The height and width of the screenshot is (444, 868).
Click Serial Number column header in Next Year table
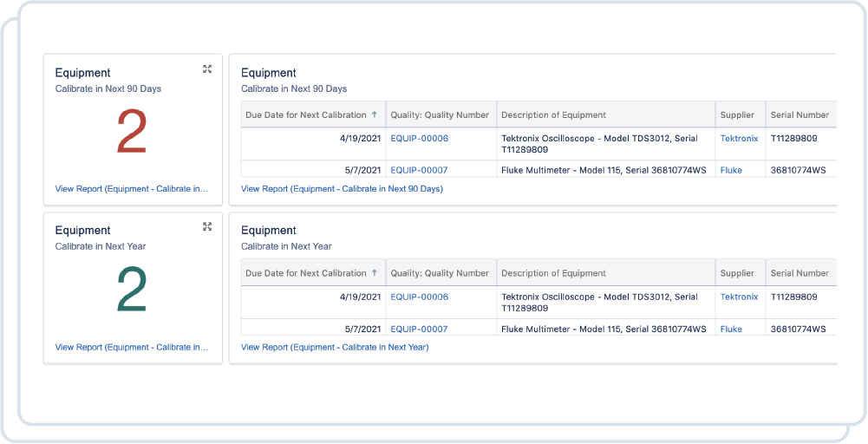point(799,273)
